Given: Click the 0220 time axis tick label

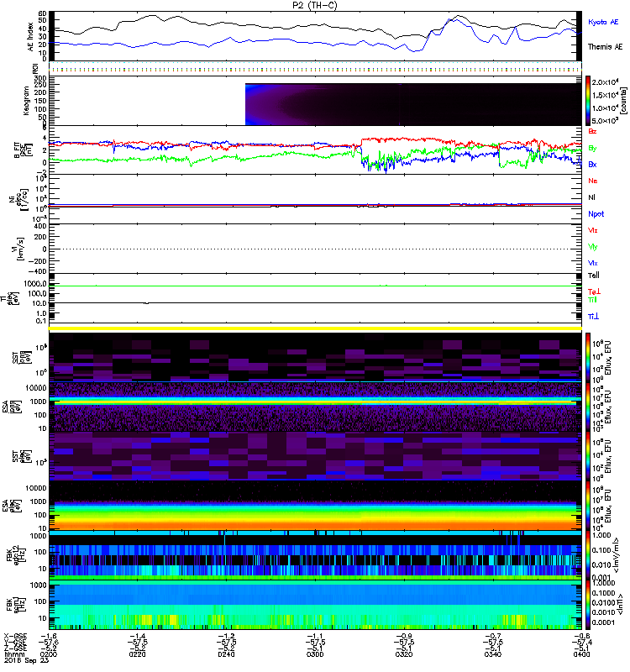Looking at the screenshot, I should [x=137, y=654].
